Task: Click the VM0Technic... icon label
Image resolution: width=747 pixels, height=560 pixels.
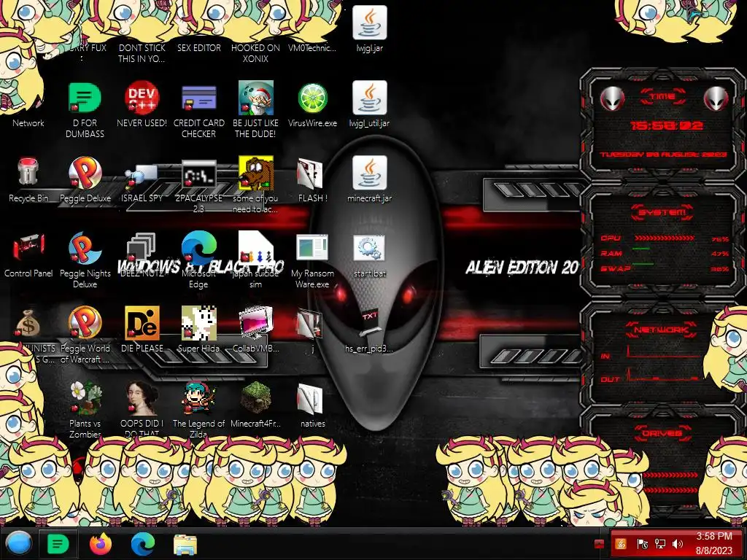Action: tap(312, 48)
